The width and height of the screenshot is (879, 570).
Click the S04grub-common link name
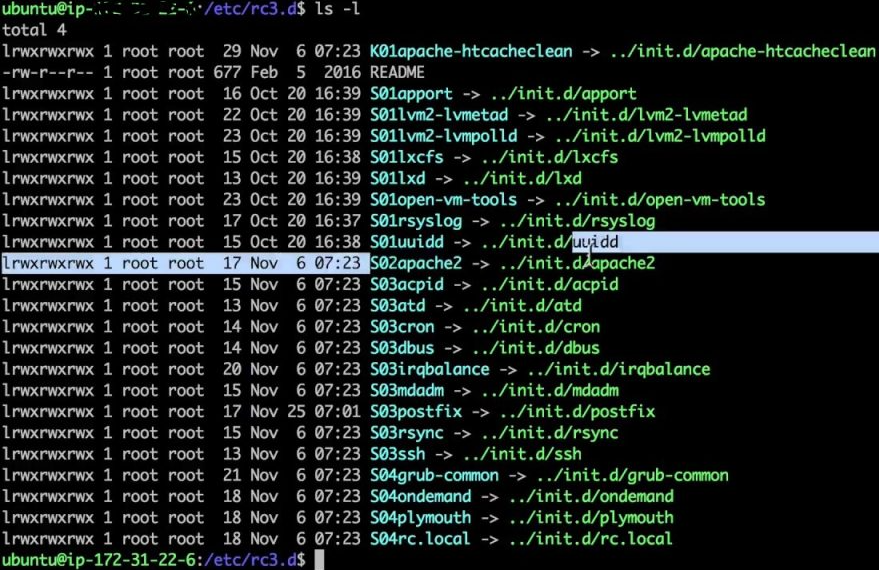coord(434,476)
